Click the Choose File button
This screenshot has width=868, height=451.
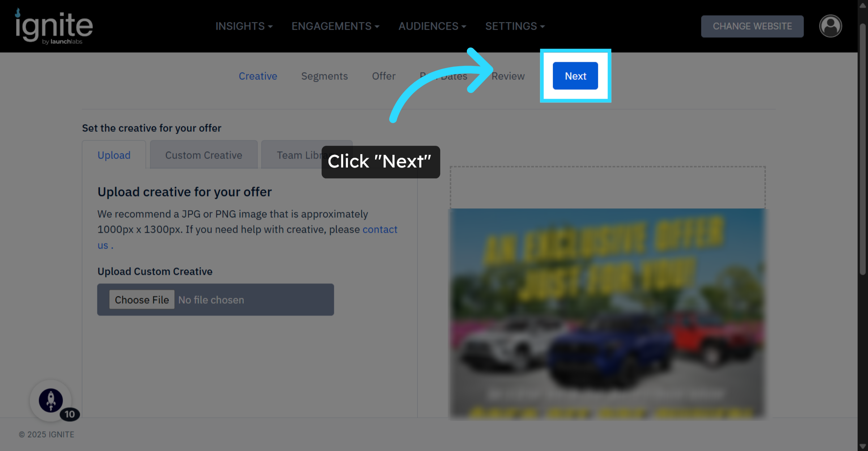[142, 300]
